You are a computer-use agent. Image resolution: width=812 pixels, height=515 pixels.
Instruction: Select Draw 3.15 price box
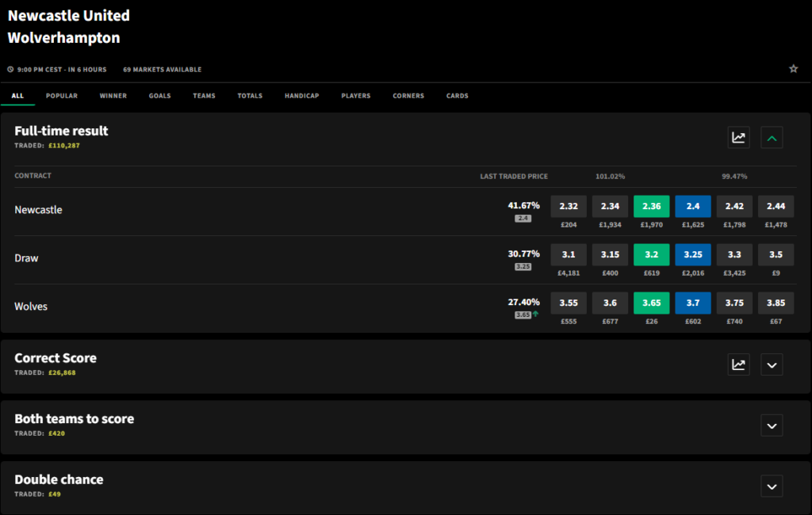[610, 254]
